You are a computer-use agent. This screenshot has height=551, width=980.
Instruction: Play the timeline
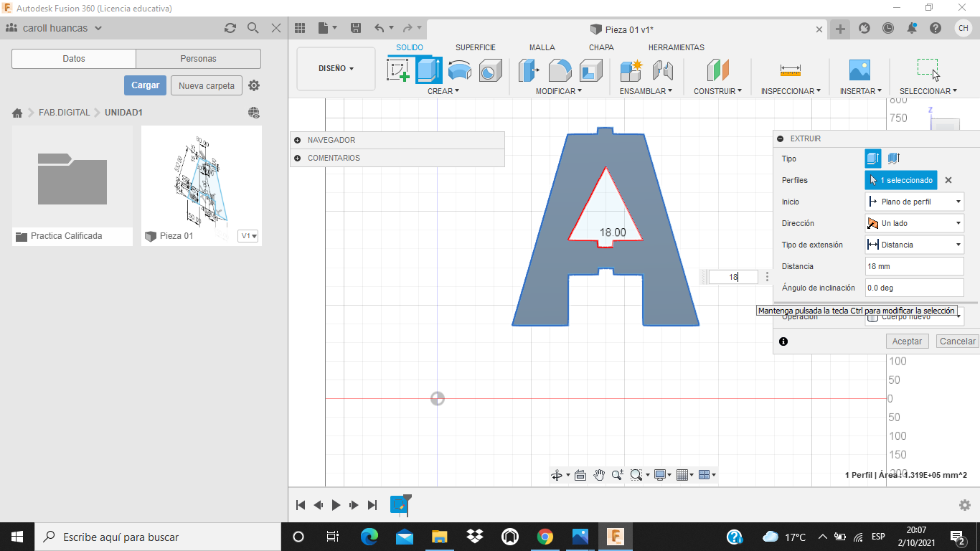click(x=336, y=505)
